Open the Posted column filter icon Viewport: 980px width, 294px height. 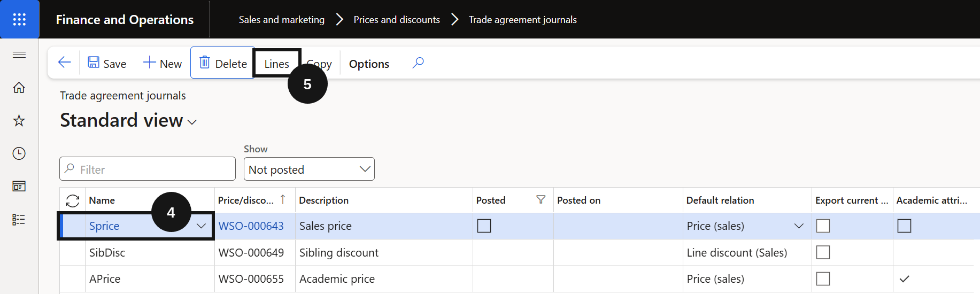tap(541, 199)
